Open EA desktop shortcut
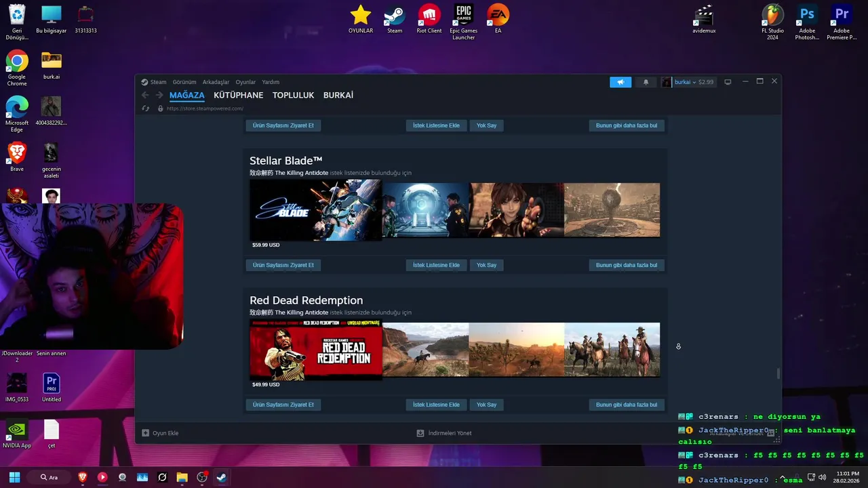This screenshot has height=488, width=868. point(498,19)
